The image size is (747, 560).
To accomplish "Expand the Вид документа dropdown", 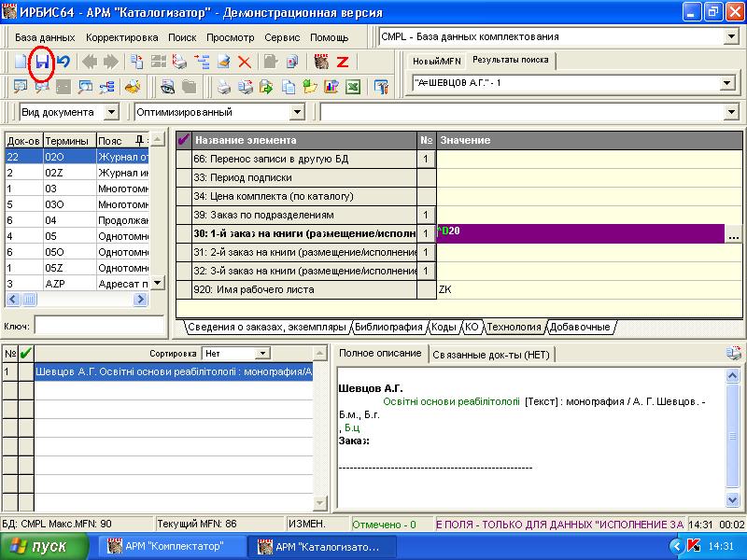I will 112,112.
